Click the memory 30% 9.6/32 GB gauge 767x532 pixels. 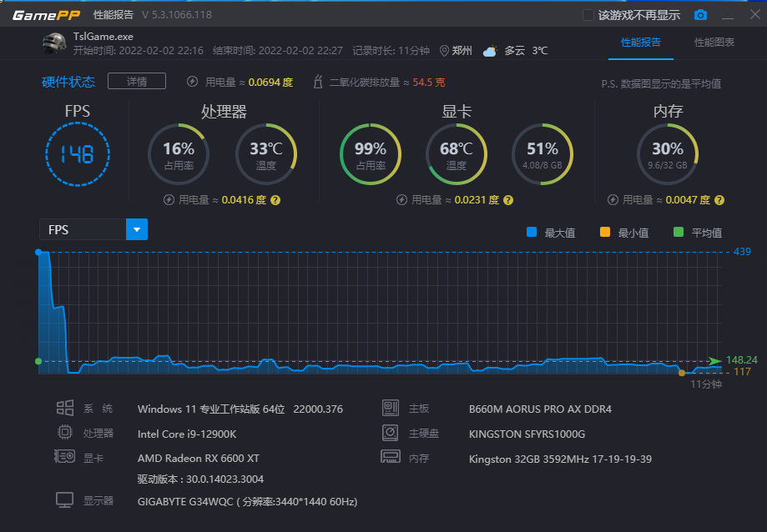click(668, 154)
